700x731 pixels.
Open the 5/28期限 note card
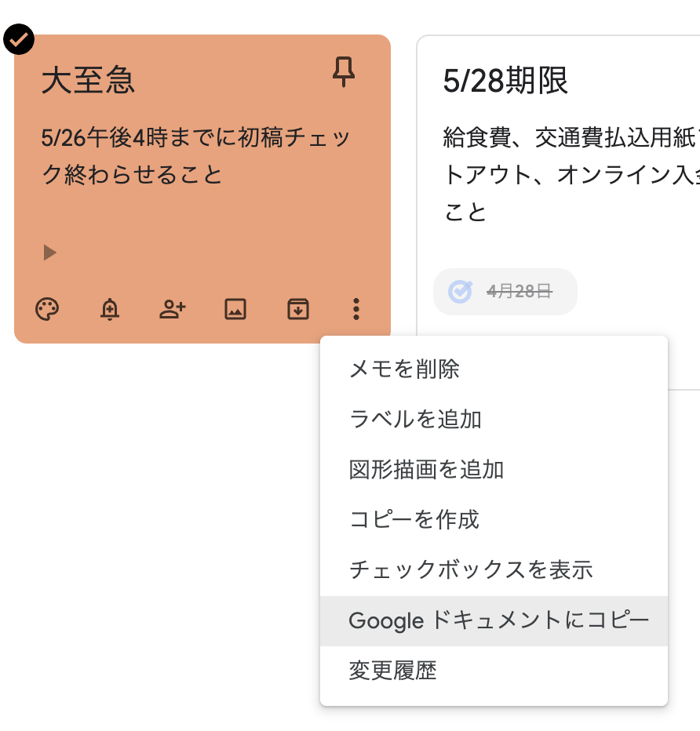pos(559,187)
